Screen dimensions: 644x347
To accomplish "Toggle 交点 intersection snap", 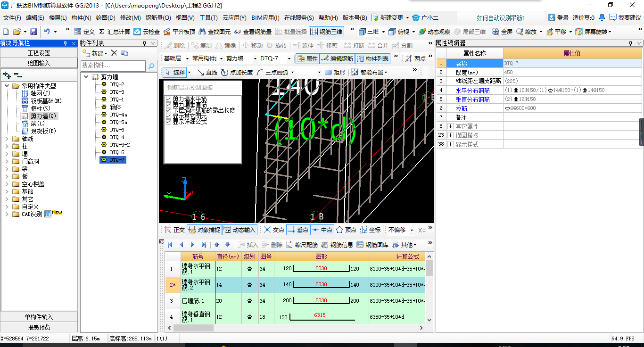I will pyautogui.click(x=274, y=230).
